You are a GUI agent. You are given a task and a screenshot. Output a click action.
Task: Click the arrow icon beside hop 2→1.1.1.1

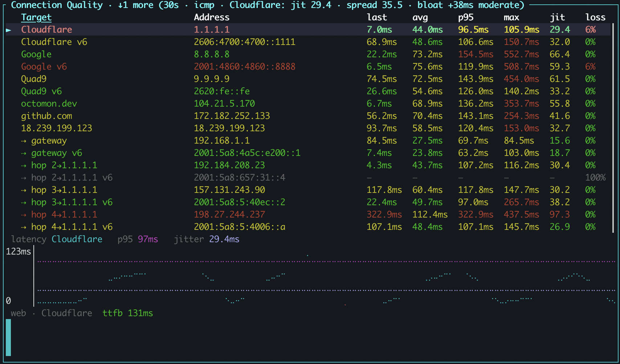[x=24, y=165]
